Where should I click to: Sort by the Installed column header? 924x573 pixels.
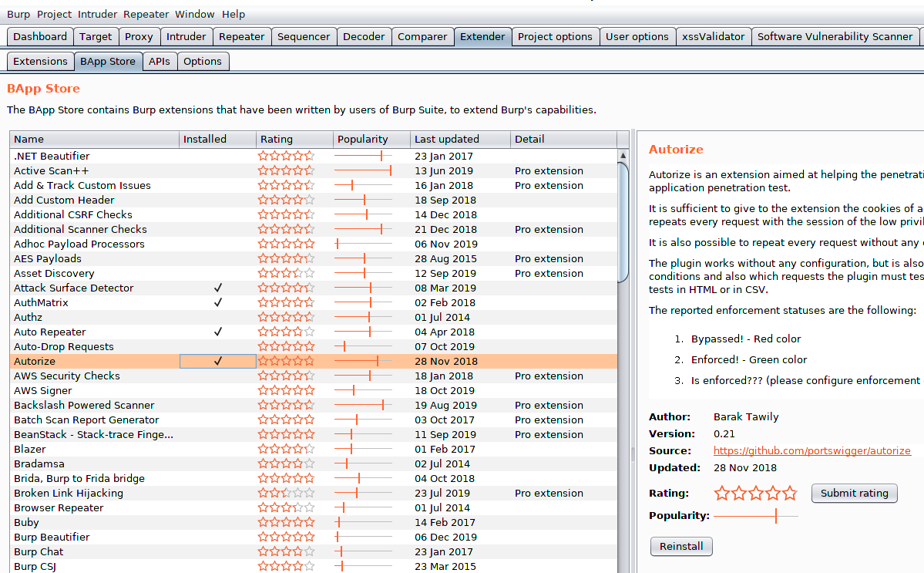click(217, 139)
